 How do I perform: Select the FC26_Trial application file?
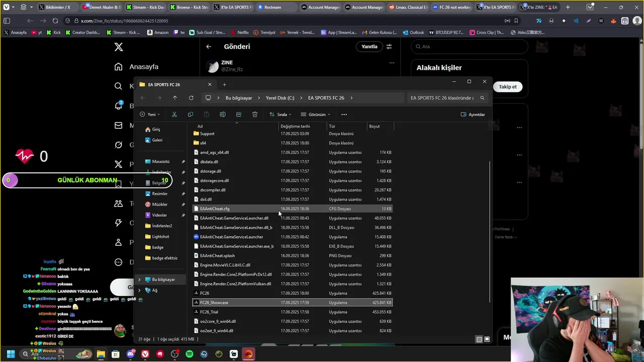(x=292, y=312)
